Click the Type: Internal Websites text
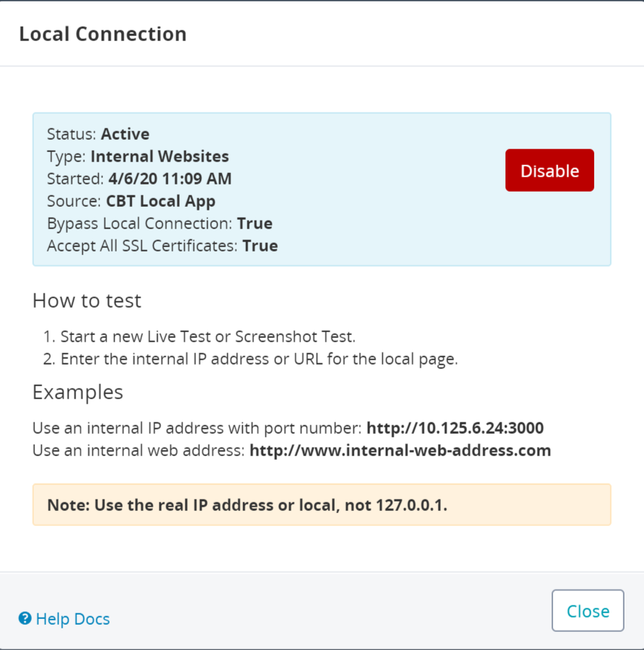 click(138, 156)
